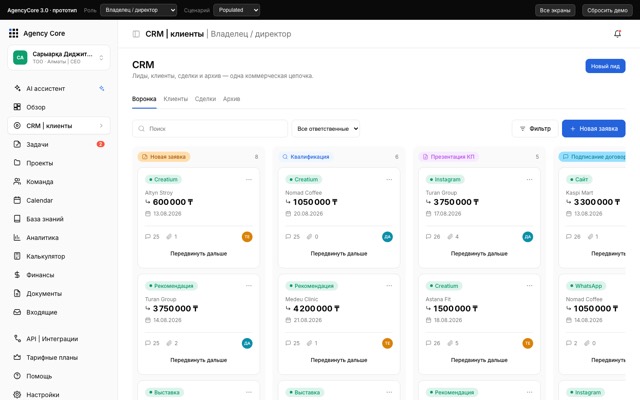Open the Калькулятор sidebar icon
The width and height of the screenshot is (640, 400).
tap(17, 256)
